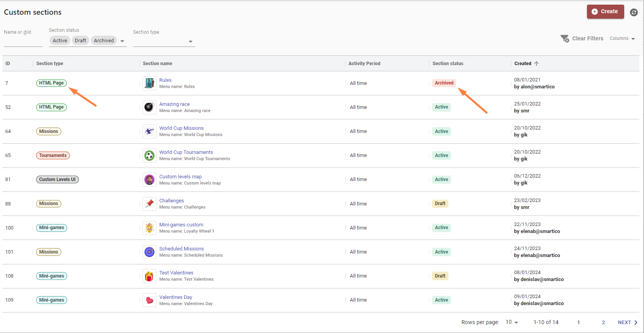Click the World Cup Tournaments soccer ball icon

tap(149, 155)
